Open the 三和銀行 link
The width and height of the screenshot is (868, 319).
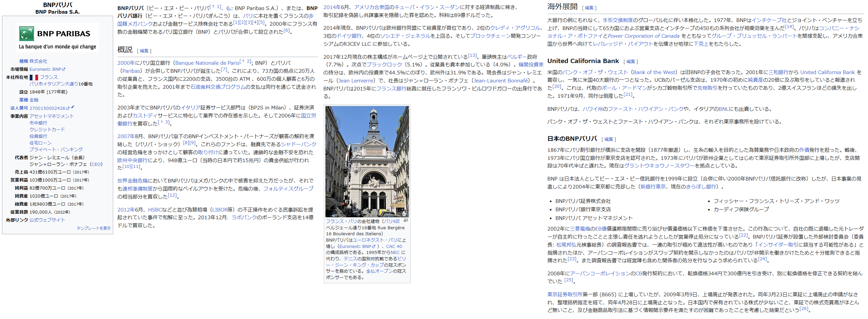click(779, 72)
